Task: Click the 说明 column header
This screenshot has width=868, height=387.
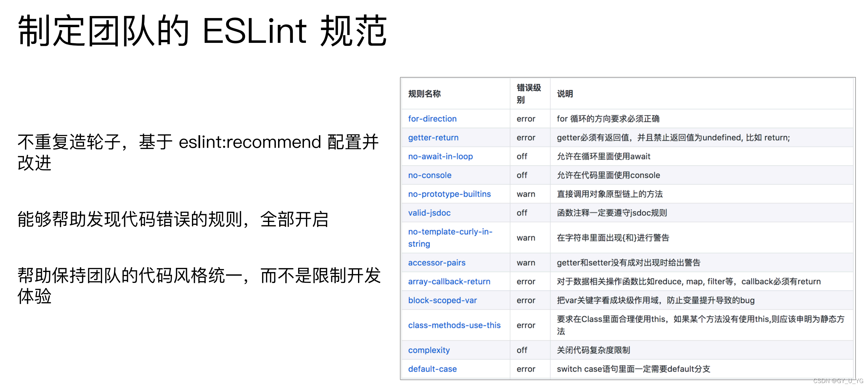Action: (565, 94)
